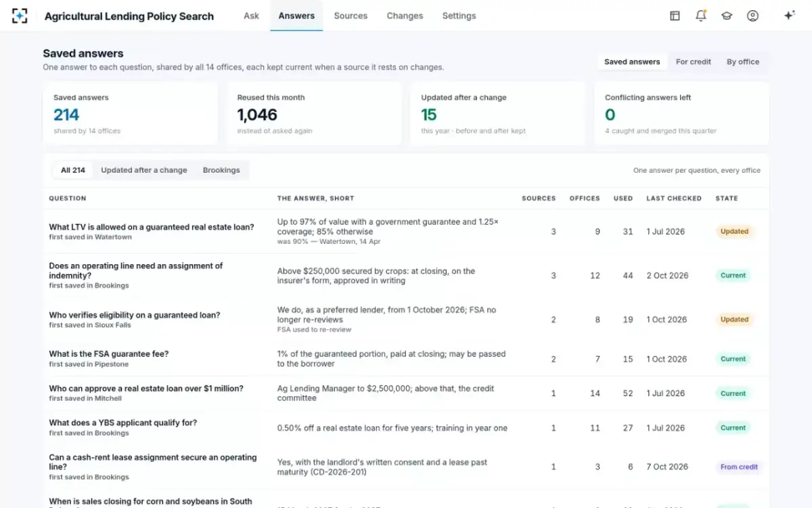Open the graduation cap training icon

pyautogui.click(x=727, y=16)
